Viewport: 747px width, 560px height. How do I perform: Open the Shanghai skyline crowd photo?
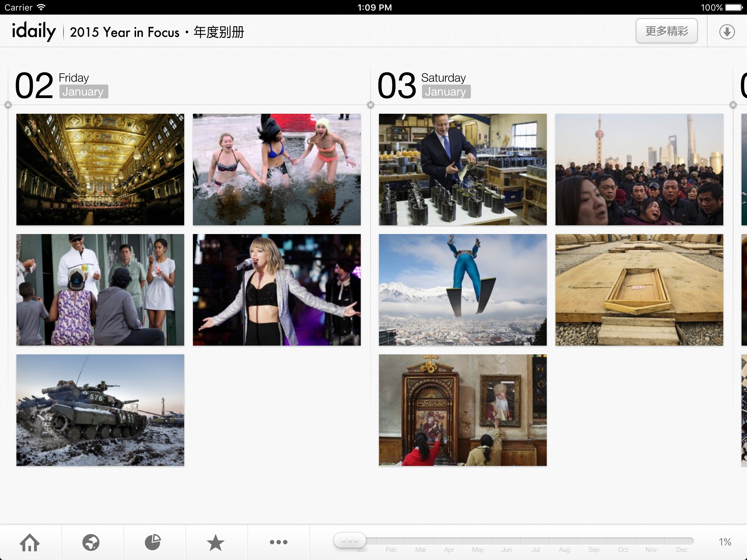click(639, 170)
